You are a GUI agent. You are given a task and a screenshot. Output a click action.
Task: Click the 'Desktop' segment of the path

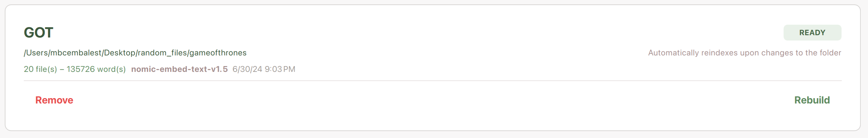coord(120,53)
